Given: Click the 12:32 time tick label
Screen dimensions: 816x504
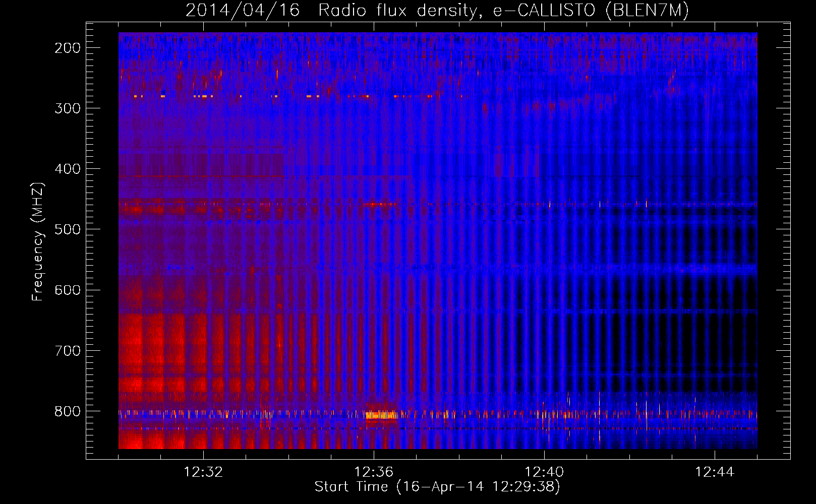Looking at the screenshot, I should point(203,472).
